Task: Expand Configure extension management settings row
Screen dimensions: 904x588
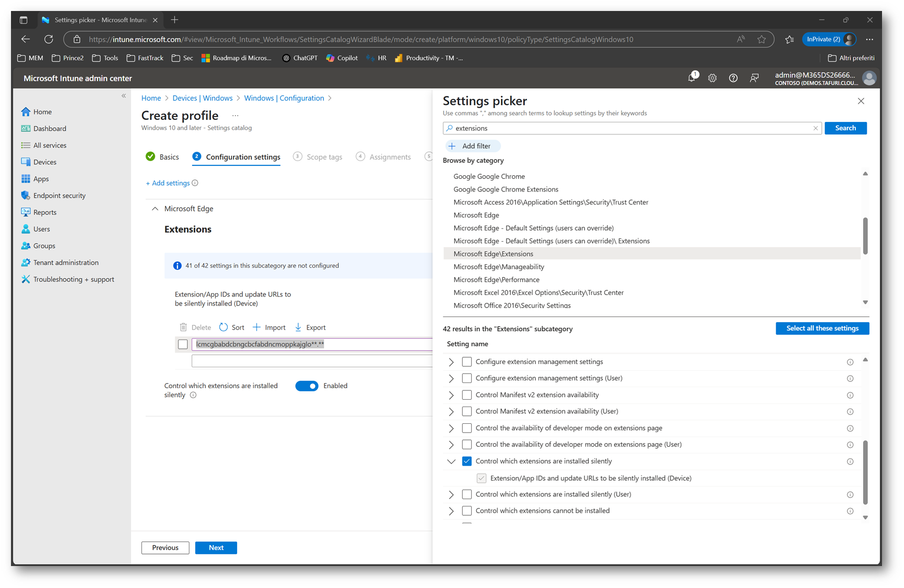Action: pyautogui.click(x=451, y=362)
